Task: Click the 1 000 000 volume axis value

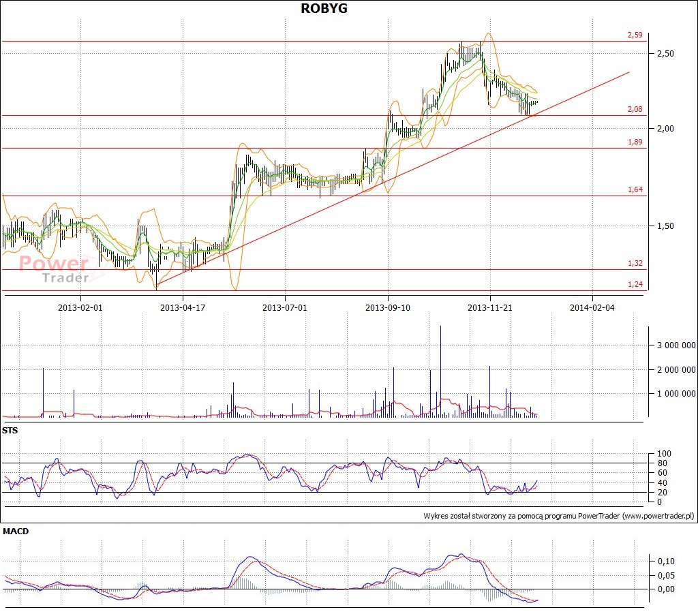Action: pyautogui.click(x=676, y=394)
